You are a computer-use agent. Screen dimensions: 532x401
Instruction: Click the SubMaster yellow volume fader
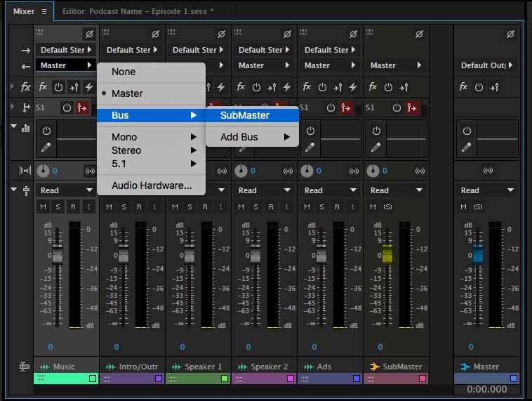387,254
